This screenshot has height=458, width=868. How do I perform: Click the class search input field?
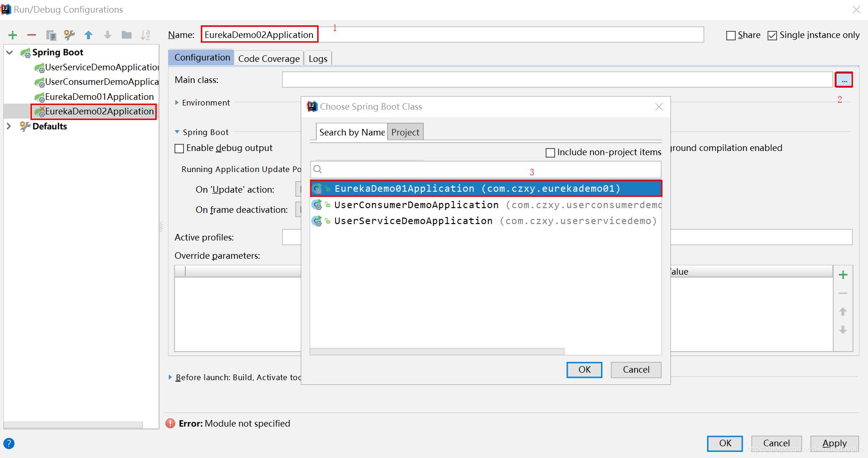tap(486, 169)
